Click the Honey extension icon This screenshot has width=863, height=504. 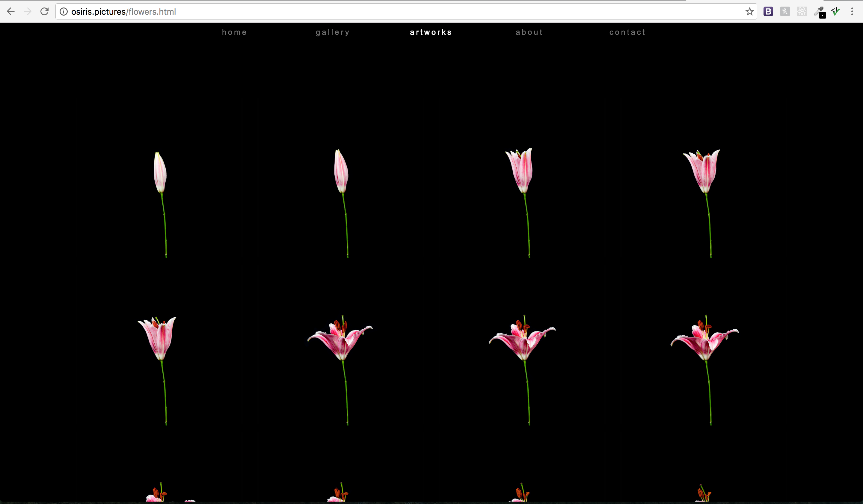pos(785,12)
